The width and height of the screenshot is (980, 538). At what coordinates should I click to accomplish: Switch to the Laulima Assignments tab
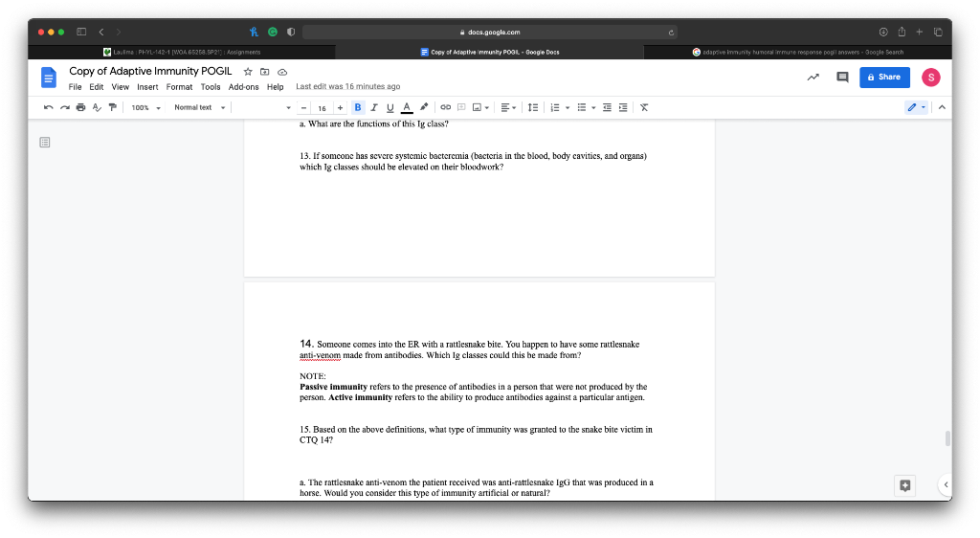tap(182, 52)
